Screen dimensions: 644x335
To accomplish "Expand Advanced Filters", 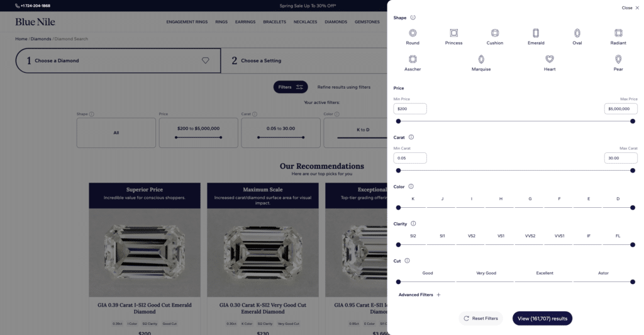I will point(419,295).
